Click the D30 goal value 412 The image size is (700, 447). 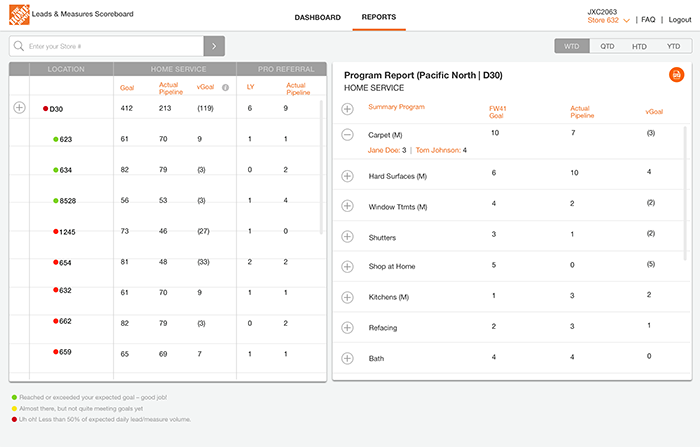click(x=126, y=108)
